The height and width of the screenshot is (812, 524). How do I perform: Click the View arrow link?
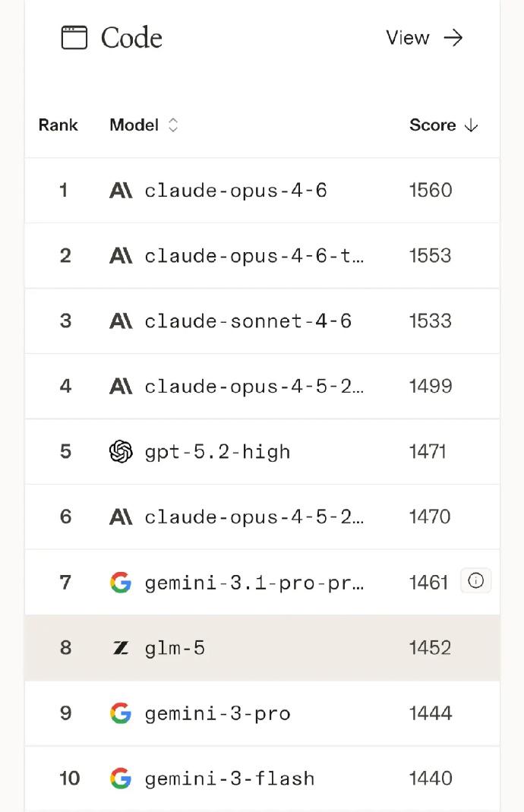pos(424,38)
